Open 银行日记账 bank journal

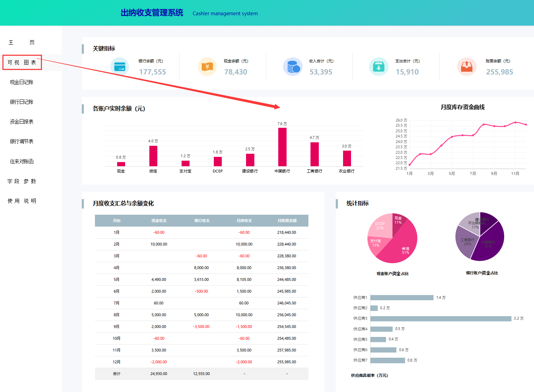coord(22,102)
